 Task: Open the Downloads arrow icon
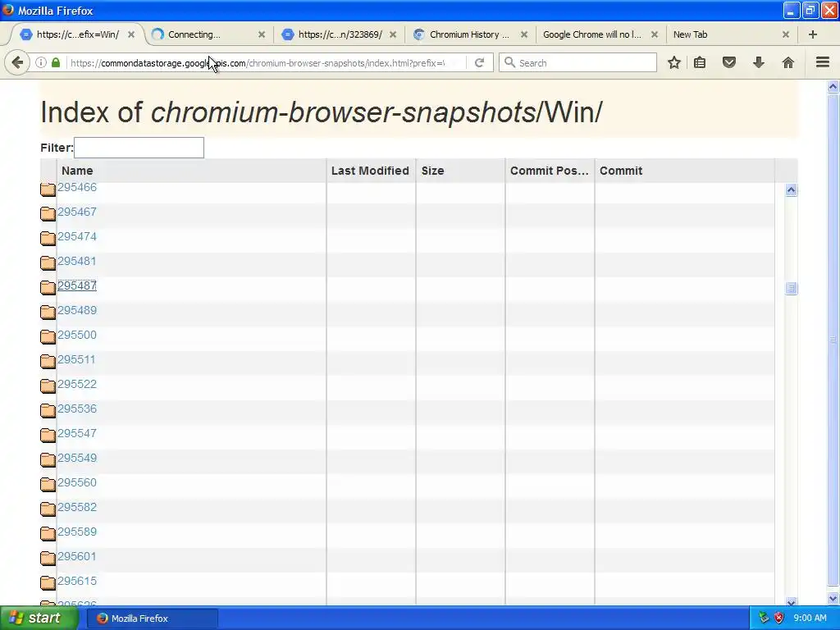(759, 62)
